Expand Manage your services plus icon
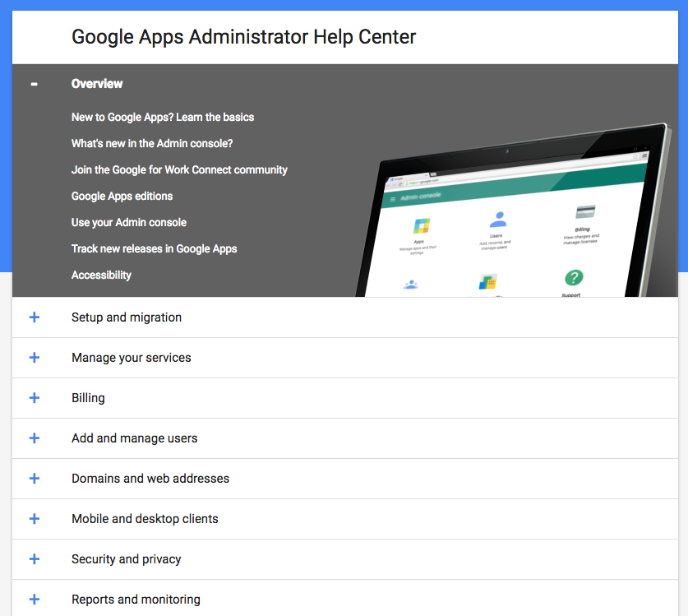 point(35,358)
